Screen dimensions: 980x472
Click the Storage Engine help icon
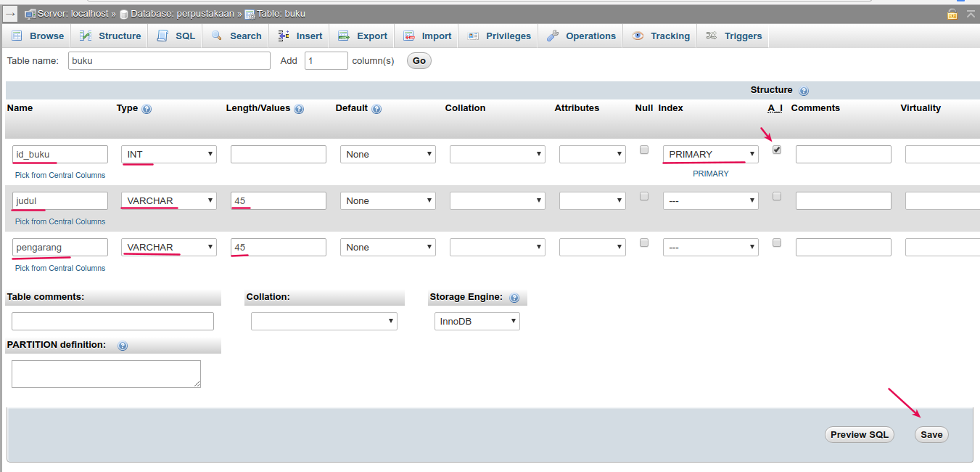pyautogui.click(x=514, y=298)
